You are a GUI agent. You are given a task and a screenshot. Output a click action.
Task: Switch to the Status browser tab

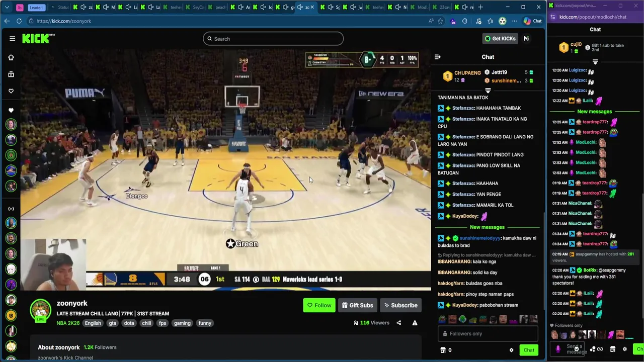pyautogui.click(x=60, y=7)
